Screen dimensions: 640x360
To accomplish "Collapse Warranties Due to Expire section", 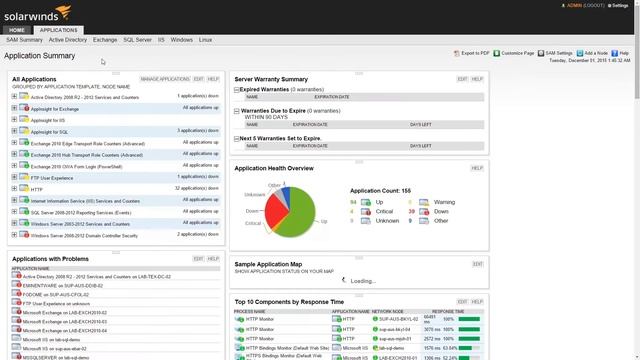I will (237, 111).
